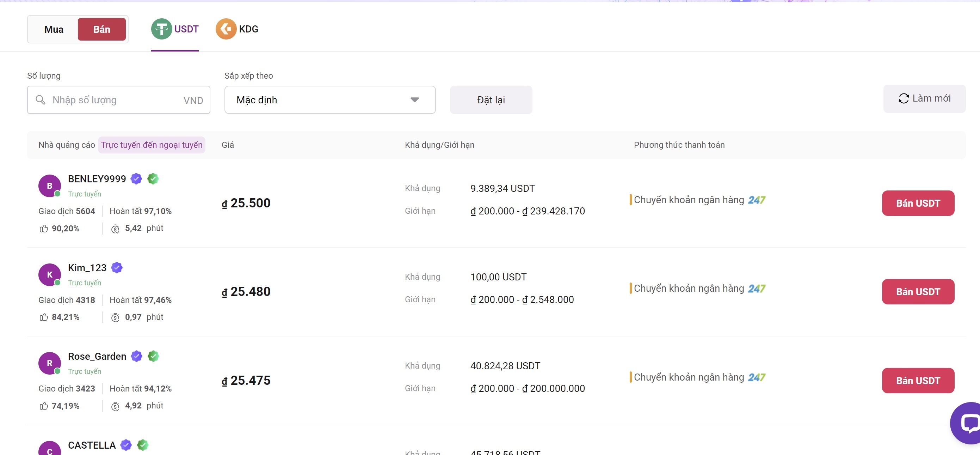Click the Giá column header

click(x=228, y=145)
